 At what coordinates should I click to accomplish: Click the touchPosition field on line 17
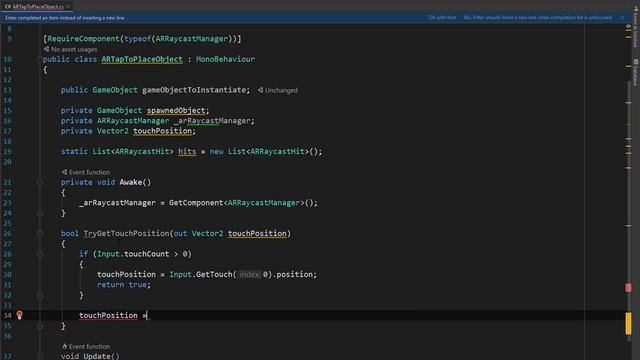162,131
